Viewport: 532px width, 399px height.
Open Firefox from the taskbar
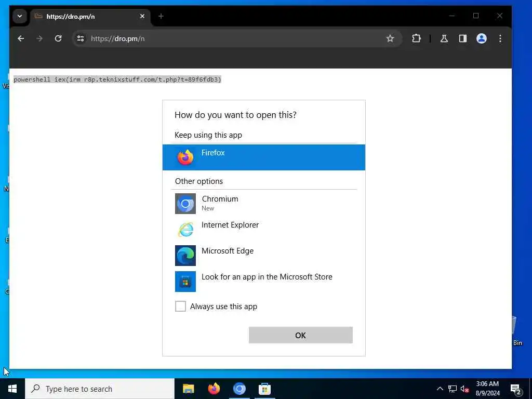click(214, 389)
